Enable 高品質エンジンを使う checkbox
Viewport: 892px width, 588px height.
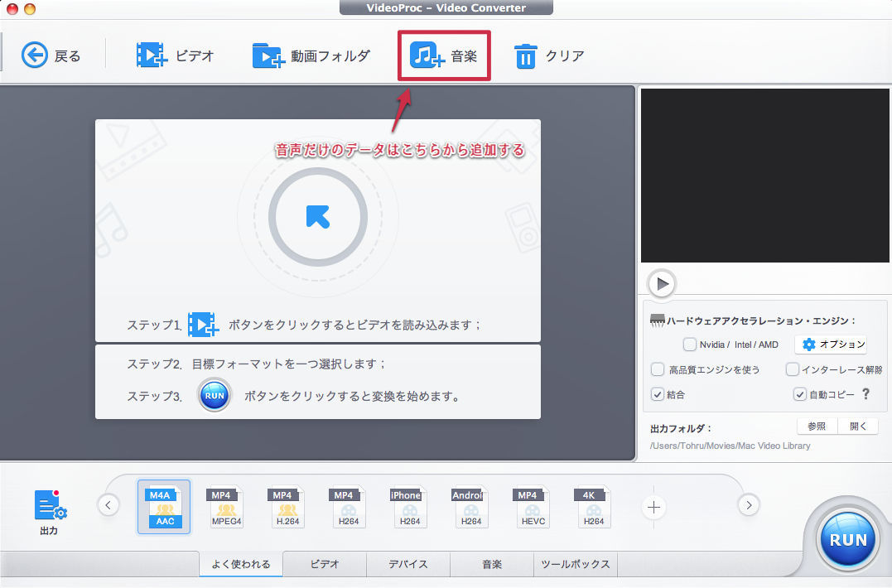pos(658,369)
